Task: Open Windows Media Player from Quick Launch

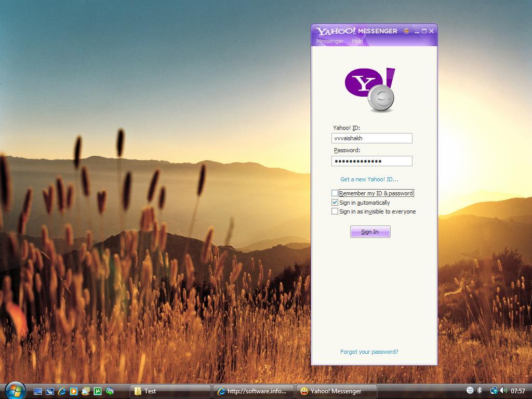Action: point(74,391)
